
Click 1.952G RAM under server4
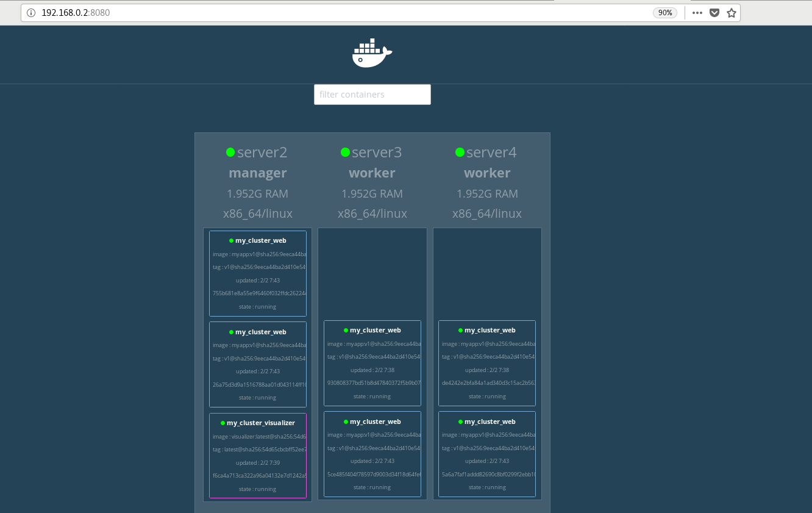487,194
